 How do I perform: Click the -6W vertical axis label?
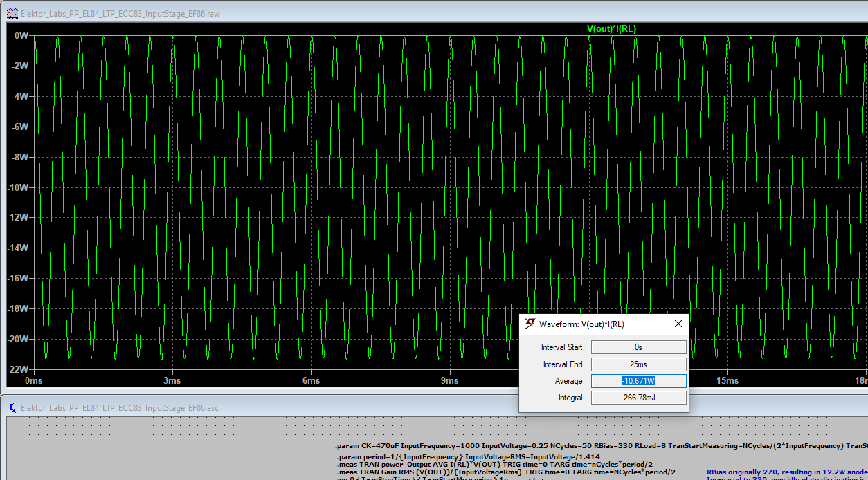point(20,127)
